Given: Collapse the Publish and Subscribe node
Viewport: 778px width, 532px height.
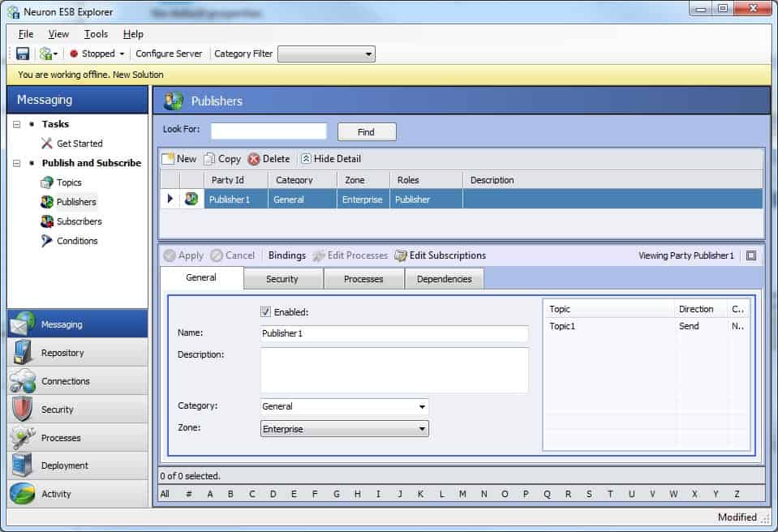Looking at the screenshot, I should pyautogui.click(x=17, y=163).
